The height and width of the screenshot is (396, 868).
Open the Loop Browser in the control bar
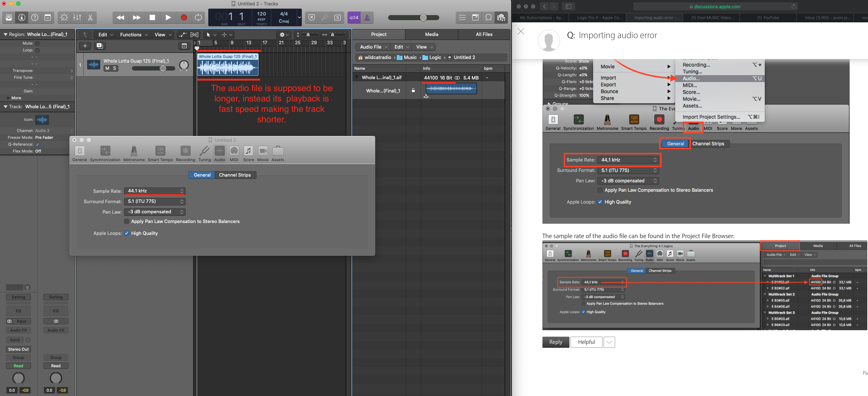tap(488, 17)
